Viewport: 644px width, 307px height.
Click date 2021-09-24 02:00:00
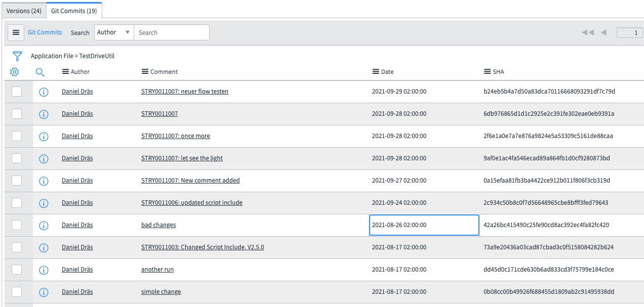[399, 203]
